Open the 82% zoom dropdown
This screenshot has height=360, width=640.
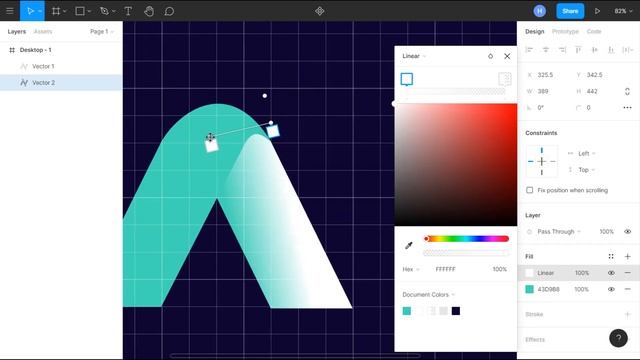[x=623, y=11]
